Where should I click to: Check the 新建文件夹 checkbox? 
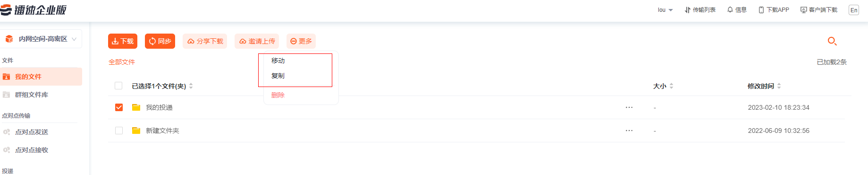(x=119, y=131)
